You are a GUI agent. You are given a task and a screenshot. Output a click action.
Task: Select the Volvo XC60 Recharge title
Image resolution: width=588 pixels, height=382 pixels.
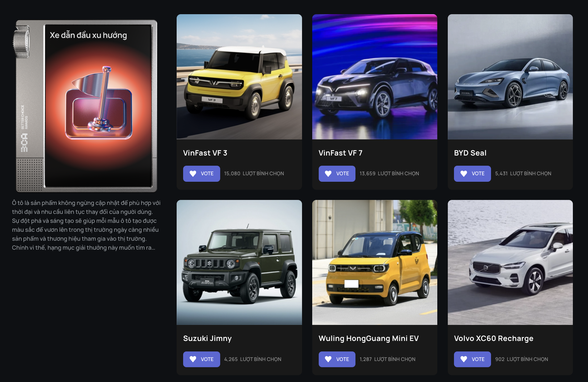coord(493,338)
